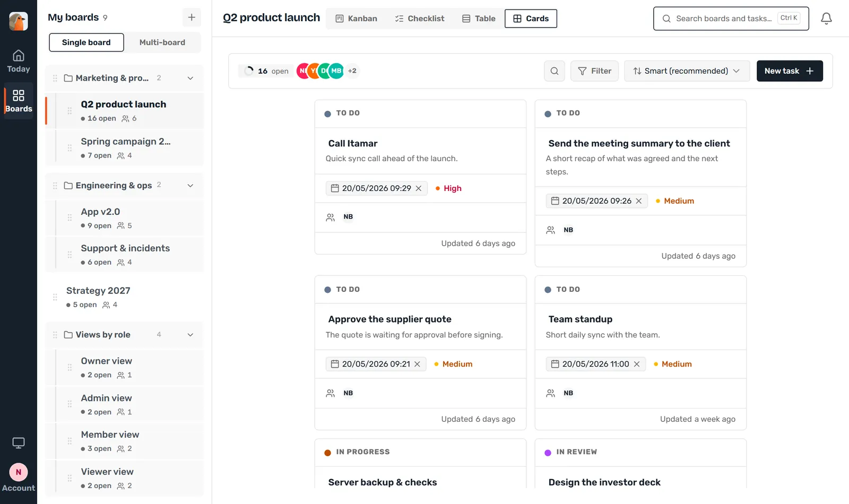Edit the 20/05/2026 09:29 due date
Viewport: 849px width, 504px height.
click(x=377, y=188)
